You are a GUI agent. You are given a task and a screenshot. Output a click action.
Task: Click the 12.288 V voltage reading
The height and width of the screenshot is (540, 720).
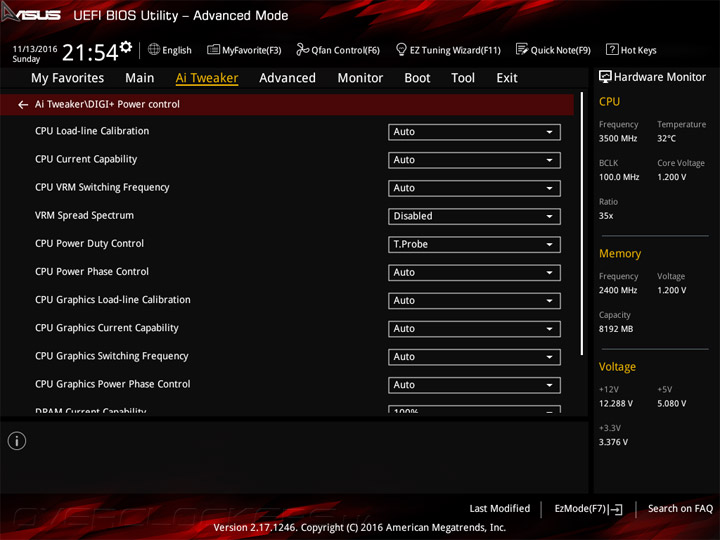pos(616,403)
